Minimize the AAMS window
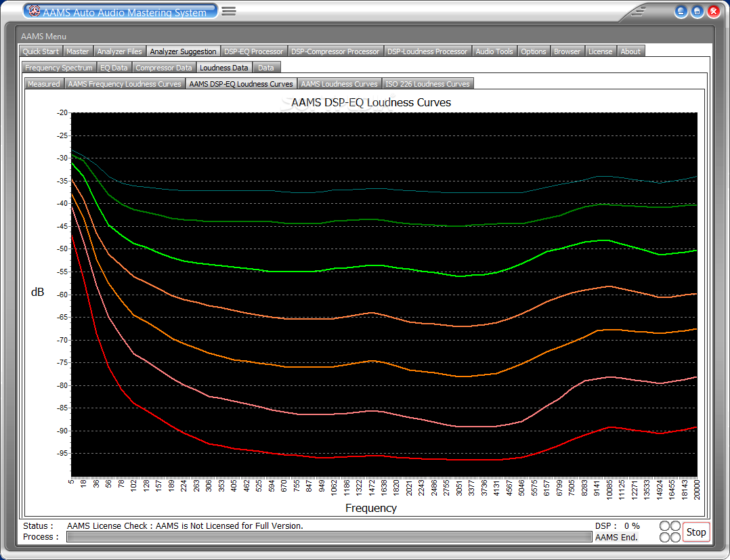Screen dimensions: 730x560 click(x=681, y=12)
